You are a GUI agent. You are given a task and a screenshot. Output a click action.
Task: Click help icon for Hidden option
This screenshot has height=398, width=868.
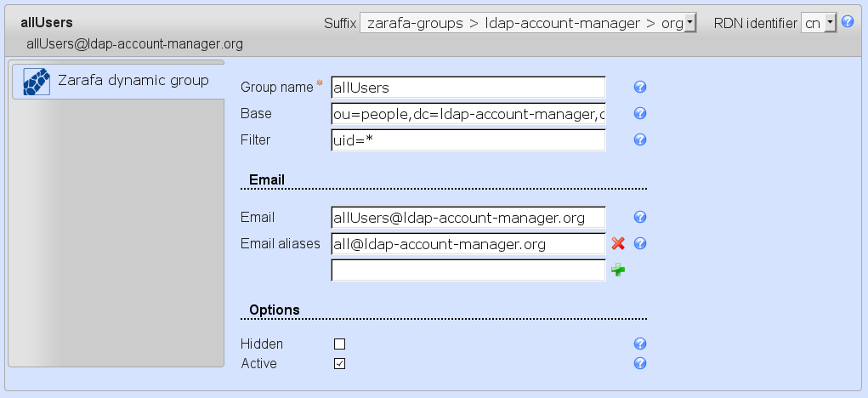641,344
